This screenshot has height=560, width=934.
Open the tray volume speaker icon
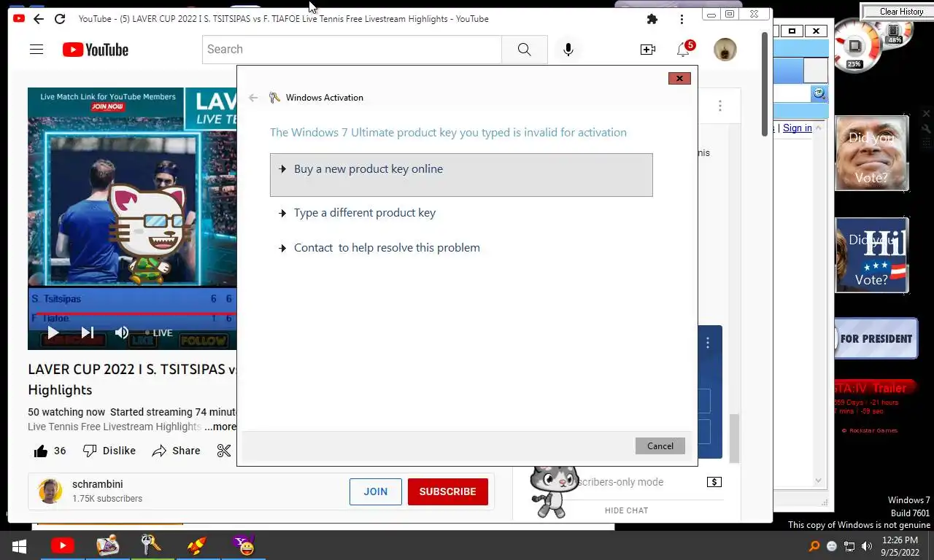click(x=867, y=546)
